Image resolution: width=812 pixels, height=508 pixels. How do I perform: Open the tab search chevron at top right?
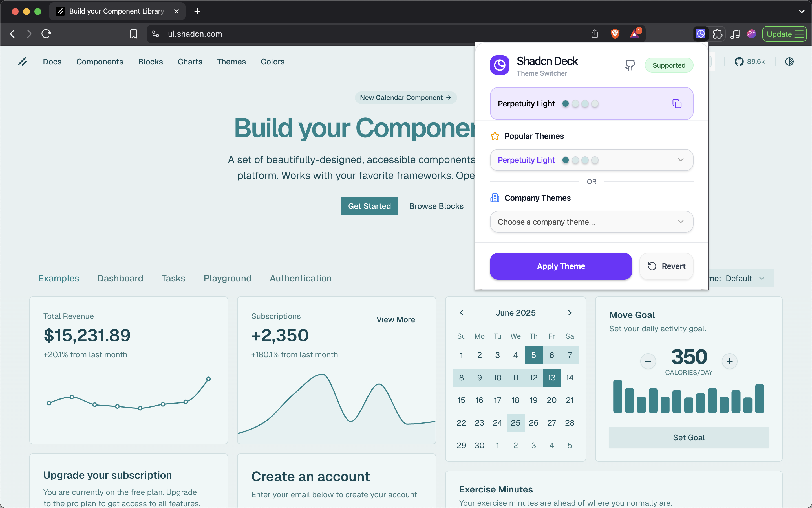tap(802, 11)
